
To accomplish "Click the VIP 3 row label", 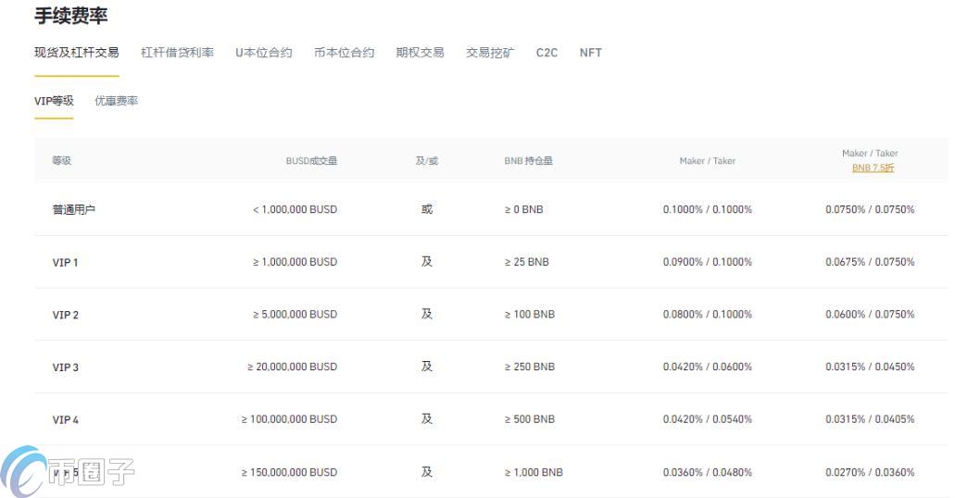I will 65,367.
